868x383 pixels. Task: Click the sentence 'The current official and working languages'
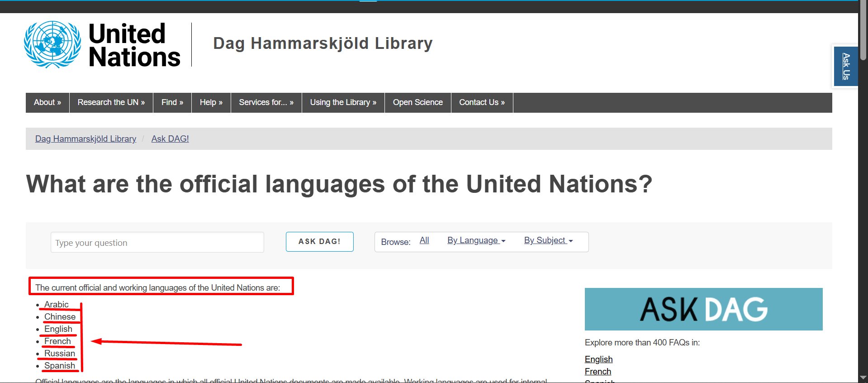point(158,287)
